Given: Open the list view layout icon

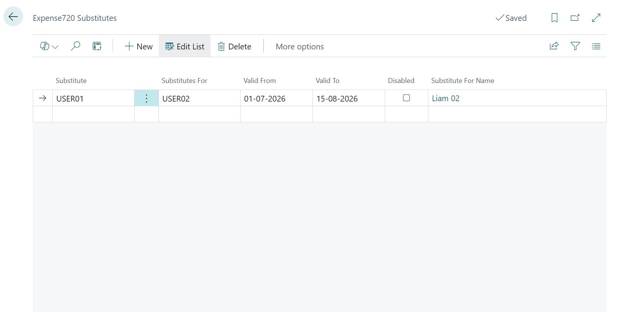Looking at the screenshot, I should (x=596, y=46).
